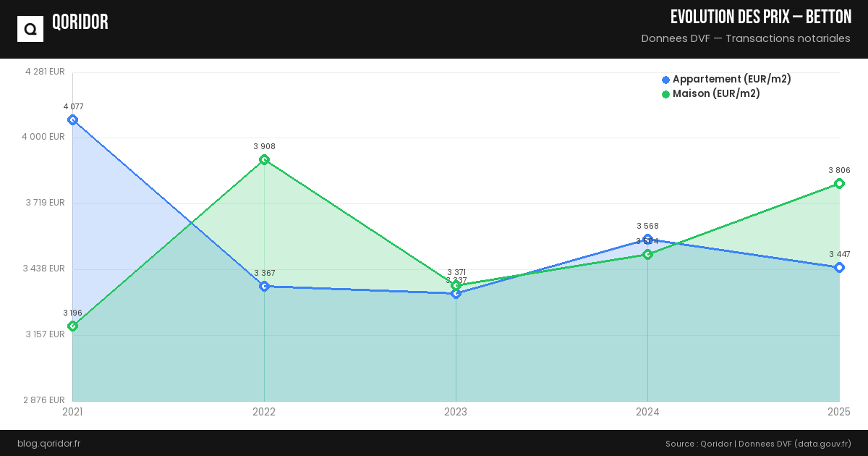Image resolution: width=868 pixels, height=456 pixels.
Task: Toggle the Appartement (EUR/m2) legend label
Action: point(731,80)
